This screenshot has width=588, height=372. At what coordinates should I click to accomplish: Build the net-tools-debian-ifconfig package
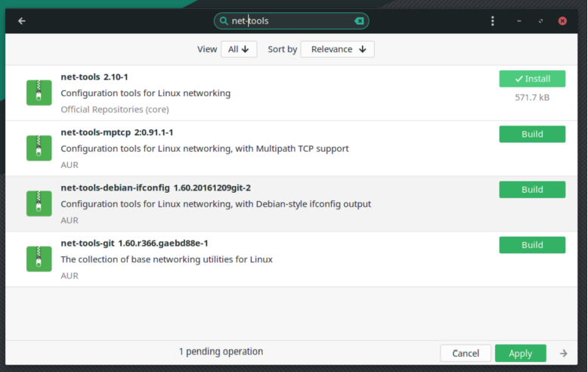tap(532, 190)
